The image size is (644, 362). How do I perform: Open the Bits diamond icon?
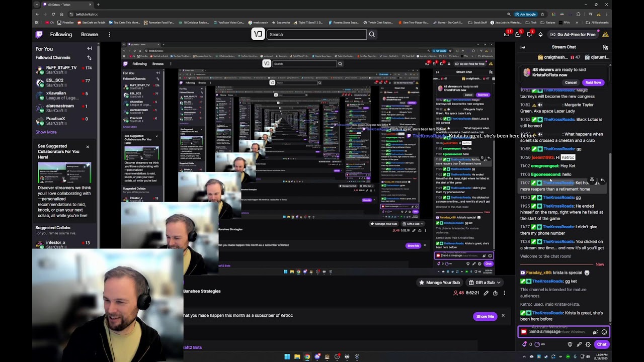(540, 35)
